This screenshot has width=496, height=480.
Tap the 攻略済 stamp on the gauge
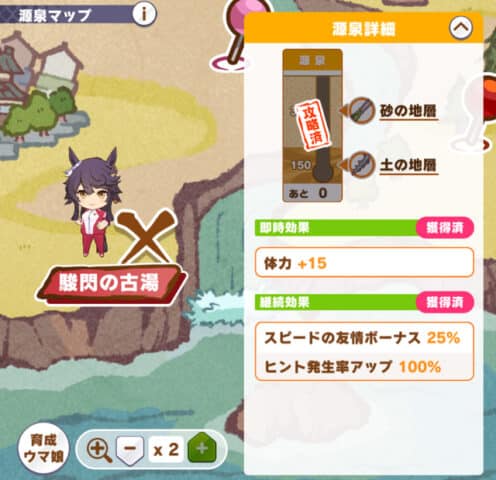pos(313,124)
